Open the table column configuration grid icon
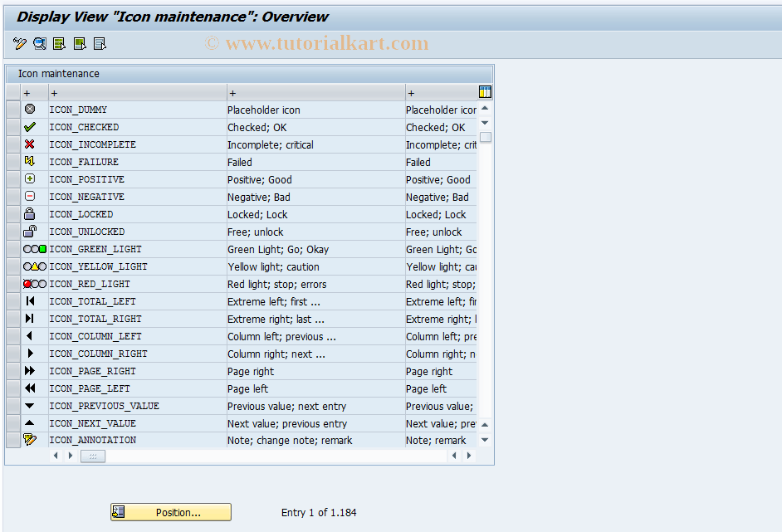Image resolution: width=782 pixels, height=532 pixels. (x=485, y=91)
